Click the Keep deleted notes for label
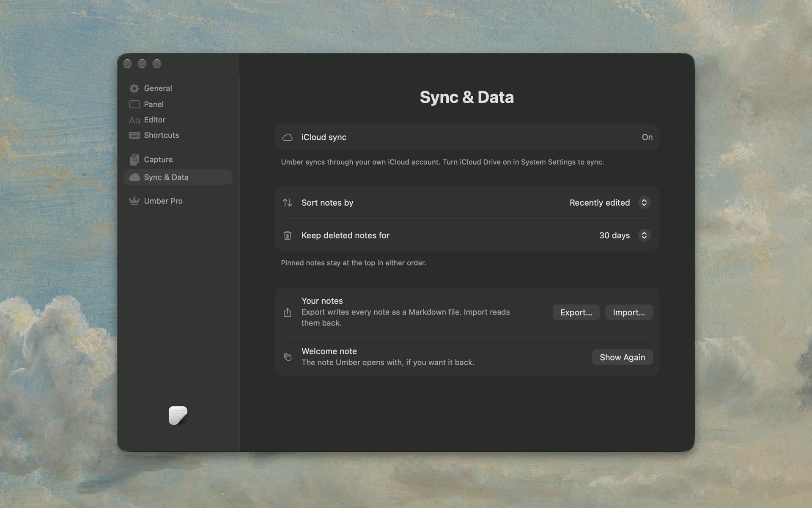 point(346,235)
